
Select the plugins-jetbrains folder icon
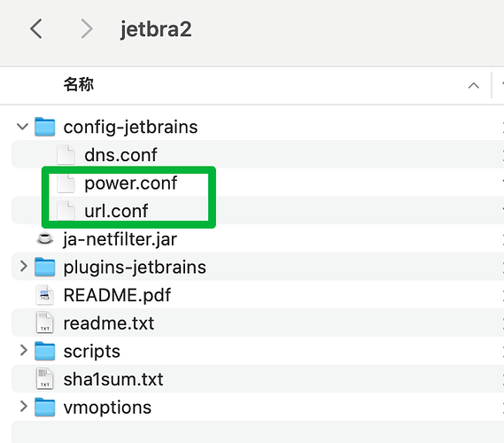[44, 267]
